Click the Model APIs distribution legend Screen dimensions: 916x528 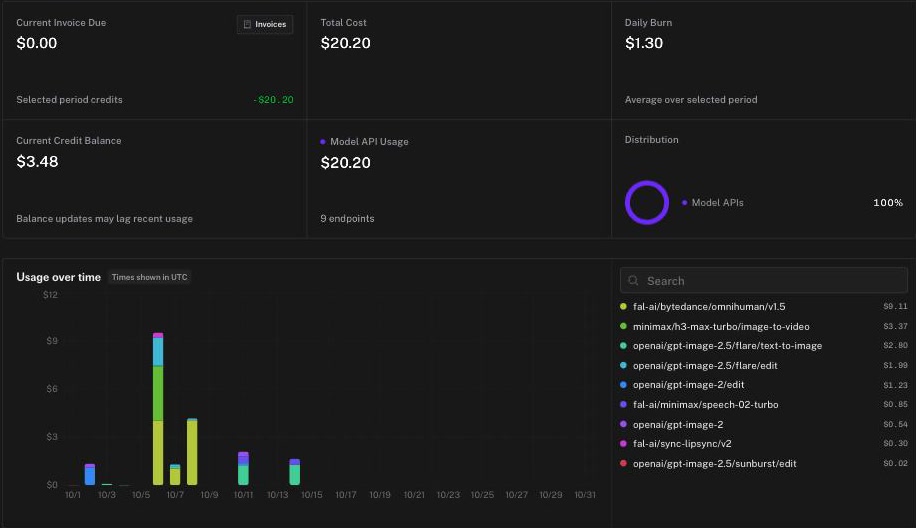(x=713, y=203)
